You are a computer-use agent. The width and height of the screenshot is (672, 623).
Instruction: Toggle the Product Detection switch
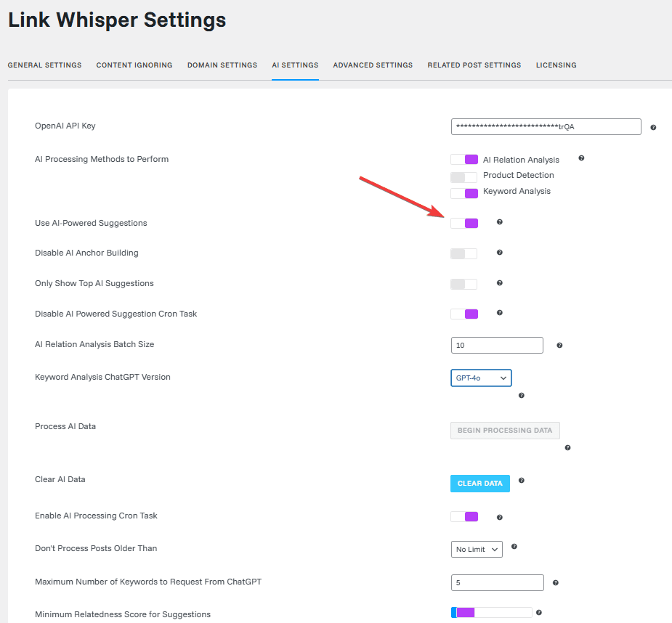[463, 177]
